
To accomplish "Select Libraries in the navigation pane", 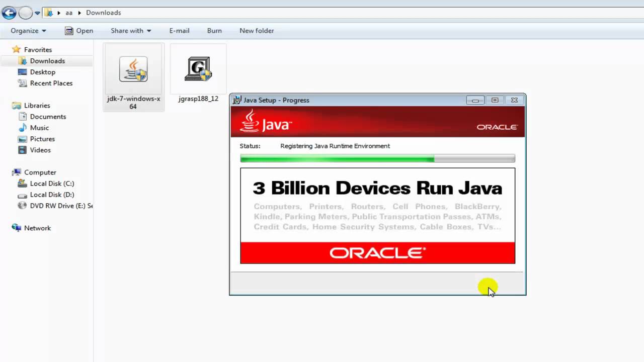I will click(x=37, y=106).
